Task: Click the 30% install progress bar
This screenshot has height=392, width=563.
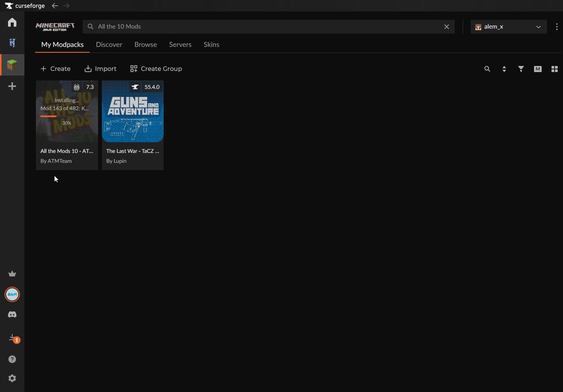Action: tap(67, 116)
